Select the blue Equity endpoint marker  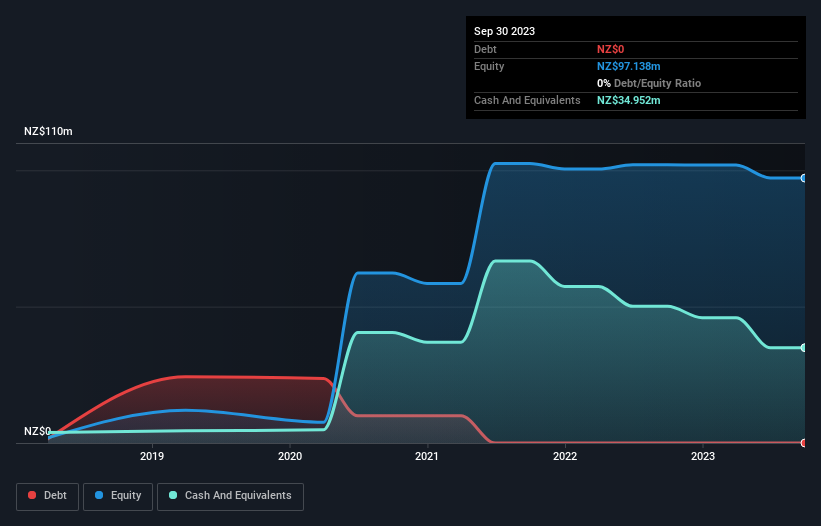[x=804, y=178]
